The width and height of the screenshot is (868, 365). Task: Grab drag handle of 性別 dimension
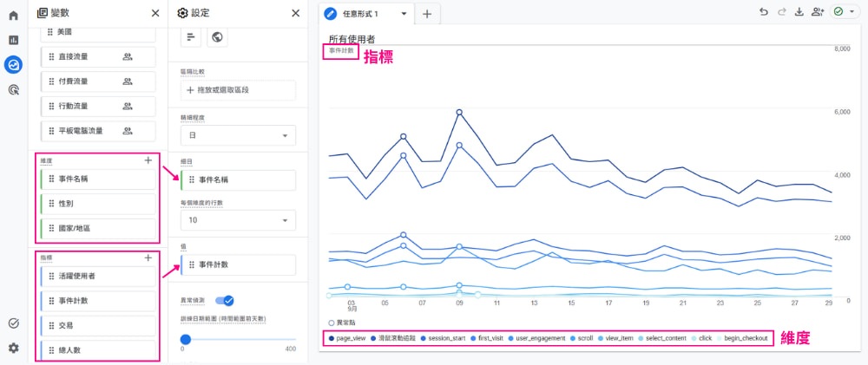coord(51,204)
